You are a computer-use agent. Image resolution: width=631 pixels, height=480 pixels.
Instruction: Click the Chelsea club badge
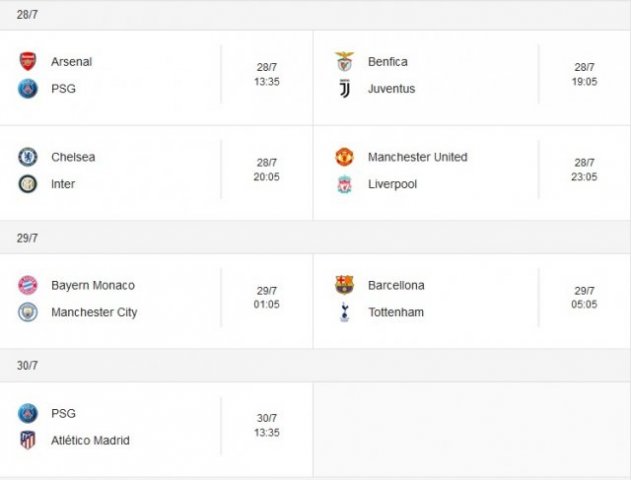point(28,157)
